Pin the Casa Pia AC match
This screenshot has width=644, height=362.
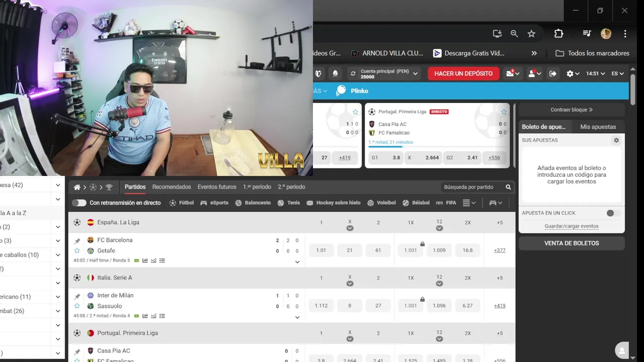point(77,351)
